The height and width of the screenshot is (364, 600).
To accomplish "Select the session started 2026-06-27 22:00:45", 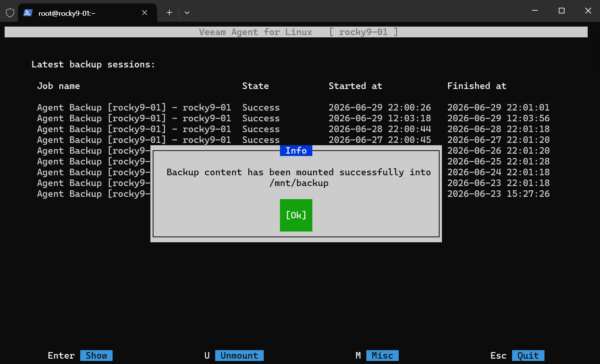I will pos(293,140).
